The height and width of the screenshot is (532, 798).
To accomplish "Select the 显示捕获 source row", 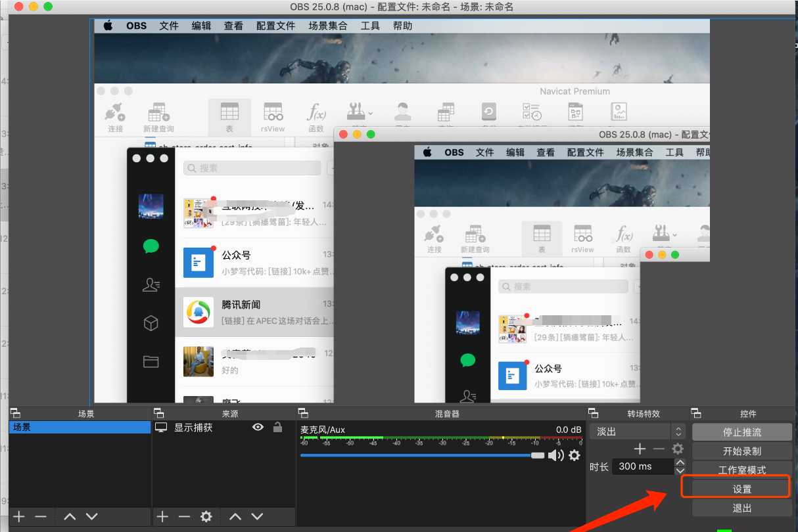I will pos(223,428).
